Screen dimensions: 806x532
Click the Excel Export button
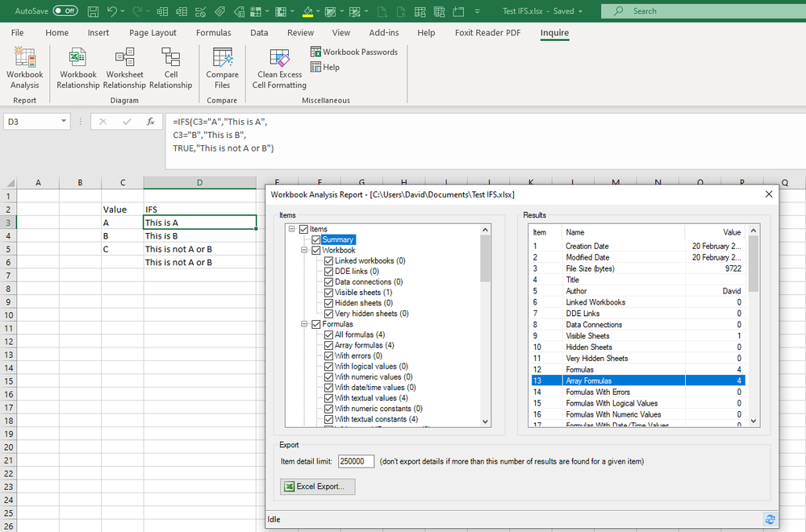pos(317,486)
